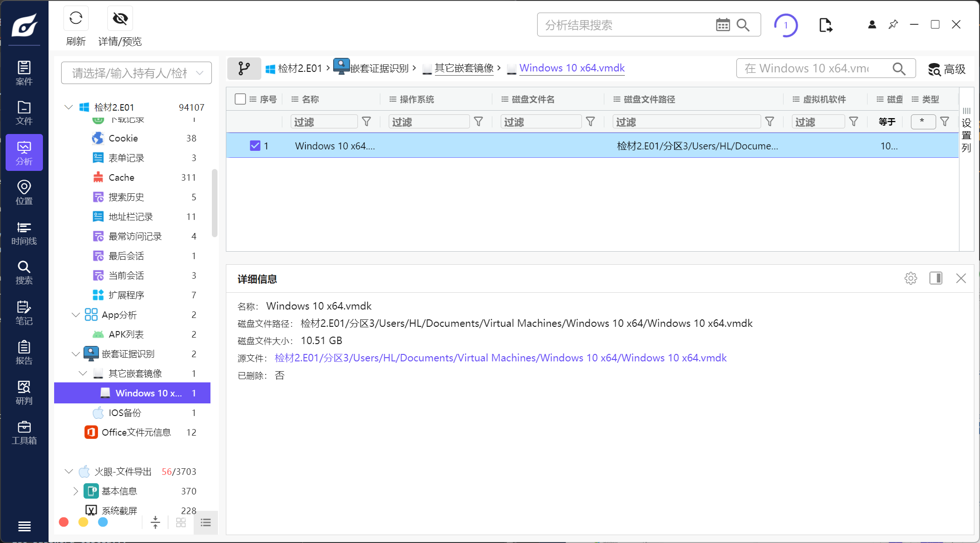Click the calendar icon in search box
The height and width of the screenshot is (543, 980).
[x=722, y=25]
